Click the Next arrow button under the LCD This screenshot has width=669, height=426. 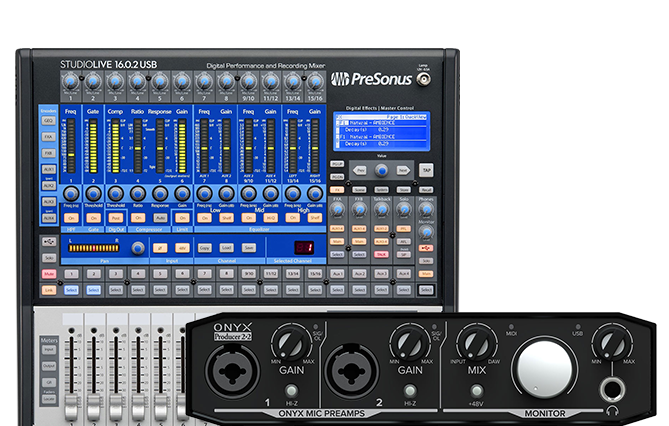403,170
